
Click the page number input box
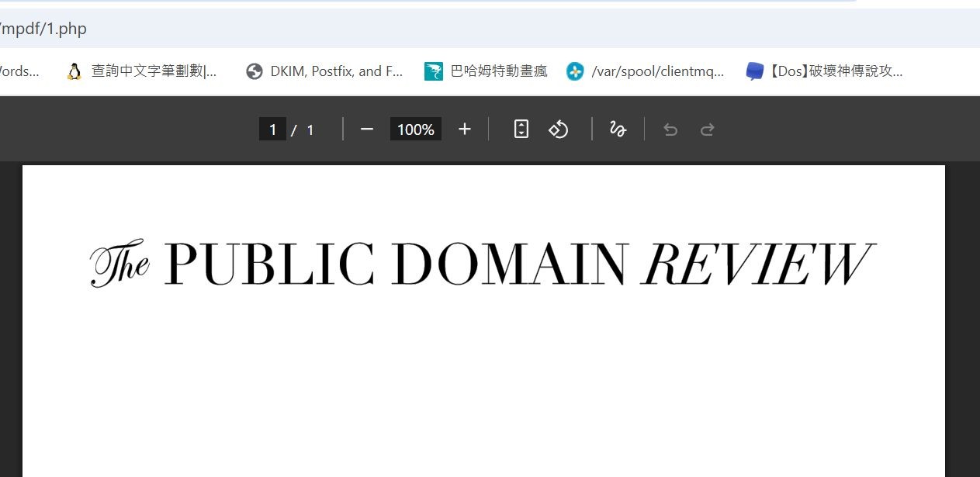point(272,130)
